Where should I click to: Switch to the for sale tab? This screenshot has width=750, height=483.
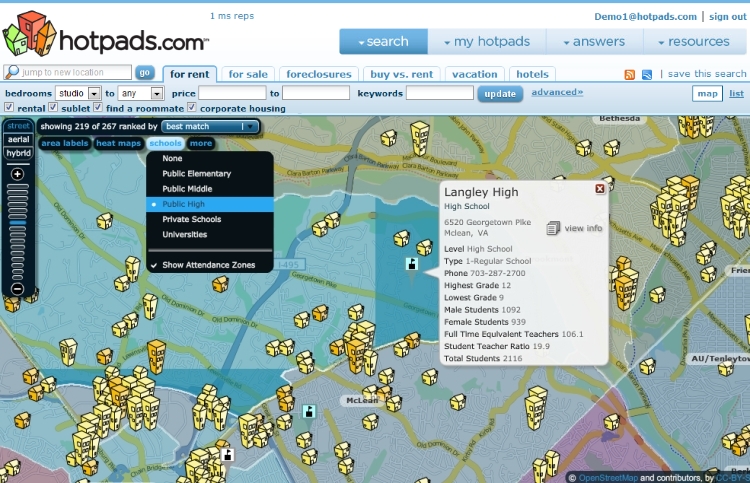point(248,74)
